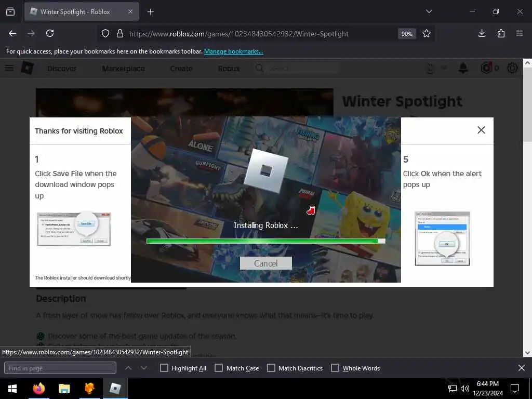This screenshot has width=532, height=399.
Task: Open a new tab with the plus button
Action: tap(150, 12)
